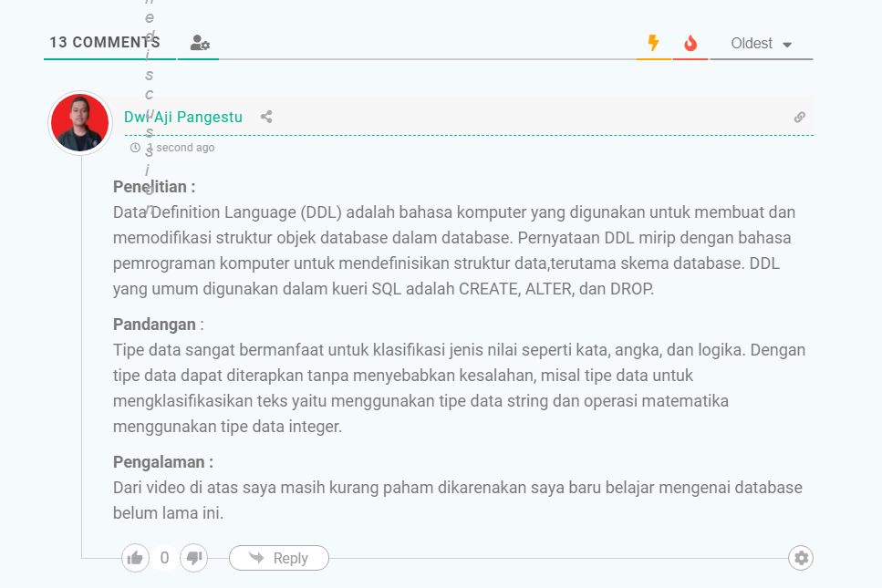Copy comment permalink chain icon
This screenshot has height=588, width=882.
point(799,117)
